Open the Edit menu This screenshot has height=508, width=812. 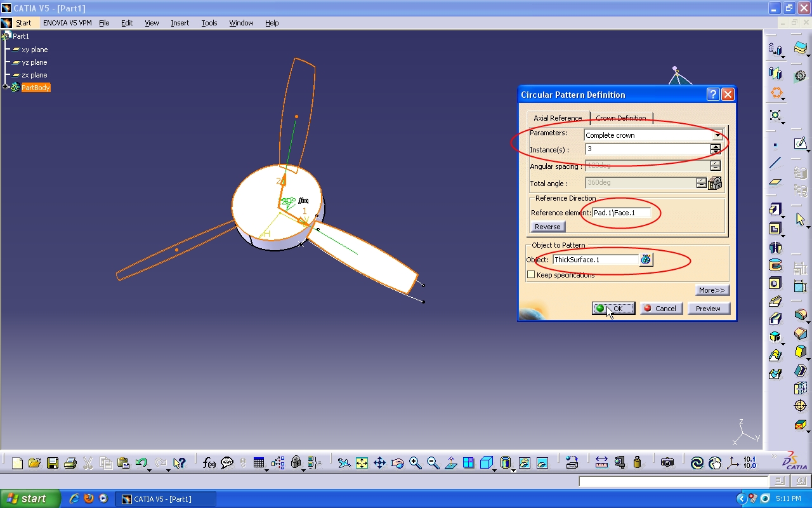pos(127,23)
